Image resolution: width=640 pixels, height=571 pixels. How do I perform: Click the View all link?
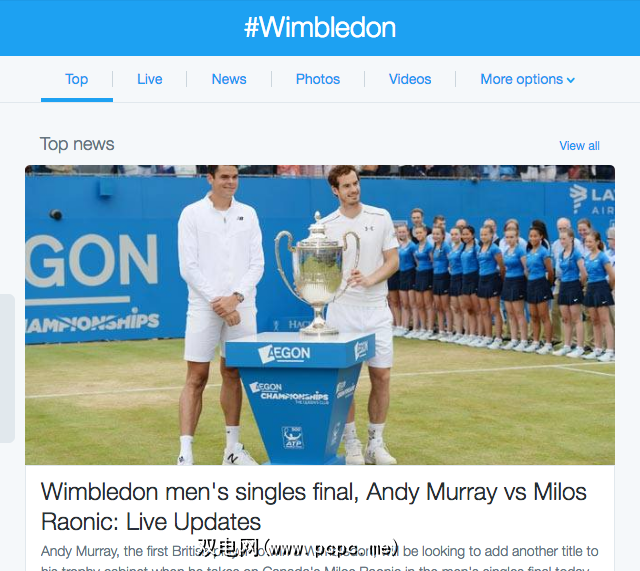[579, 146]
